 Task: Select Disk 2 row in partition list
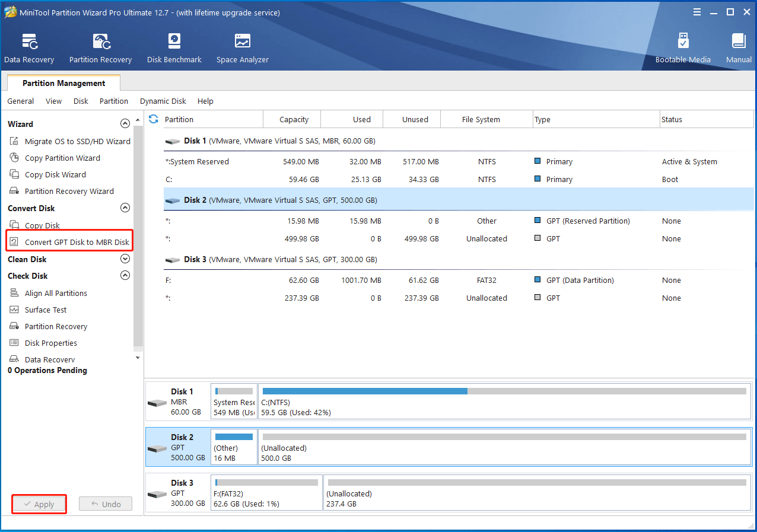pos(459,200)
